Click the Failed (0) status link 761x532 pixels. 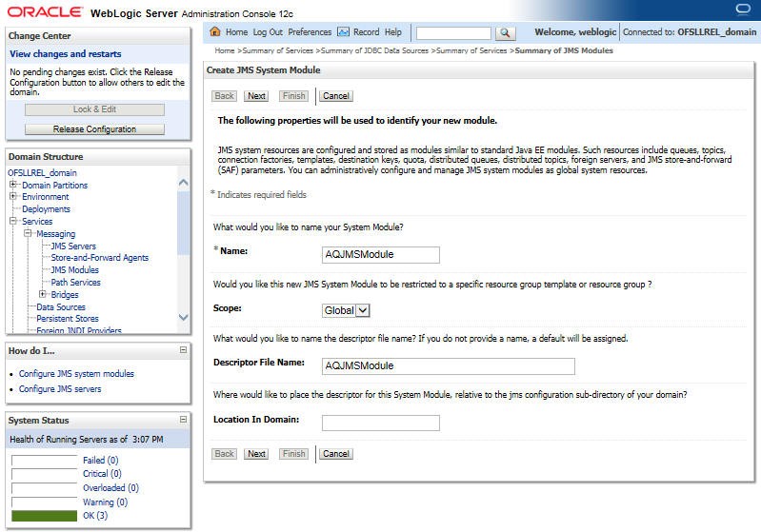(x=100, y=460)
